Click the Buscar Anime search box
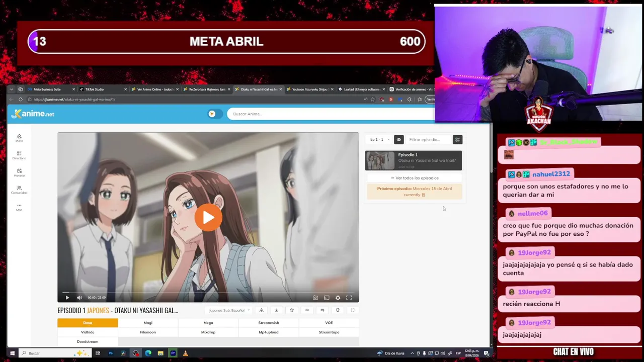This screenshot has height=362, width=644. pyautogui.click(x=330, y=114)
